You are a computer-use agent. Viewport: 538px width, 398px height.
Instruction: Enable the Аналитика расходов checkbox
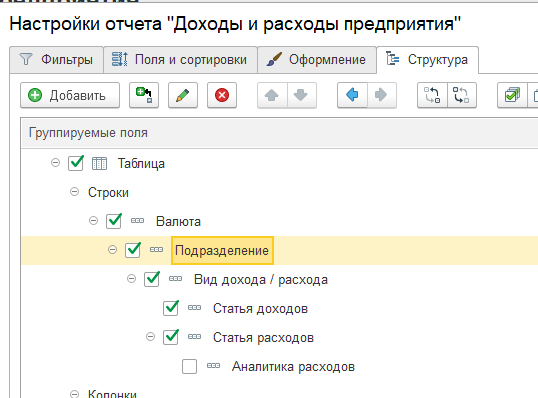click(x=190, y=366)
